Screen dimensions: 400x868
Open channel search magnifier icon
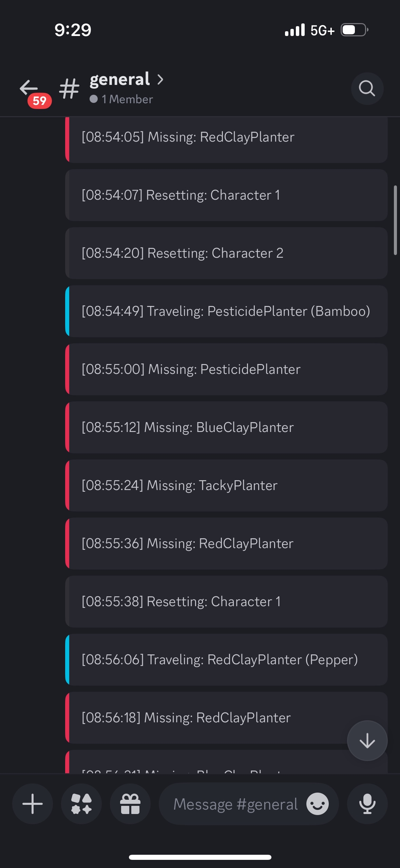coord(367,89)
